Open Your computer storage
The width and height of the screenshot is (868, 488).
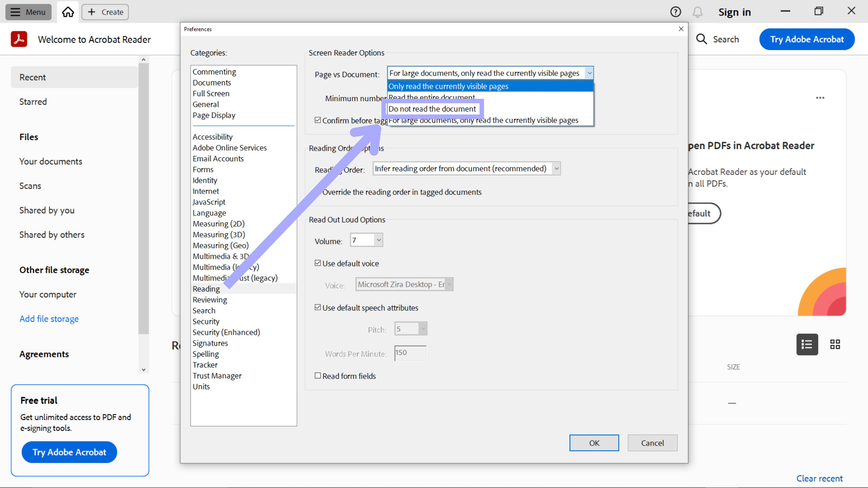click(48, 294)
